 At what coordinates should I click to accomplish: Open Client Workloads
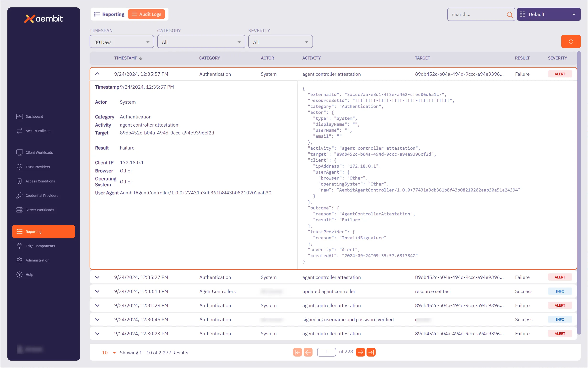tap(39, 152)
